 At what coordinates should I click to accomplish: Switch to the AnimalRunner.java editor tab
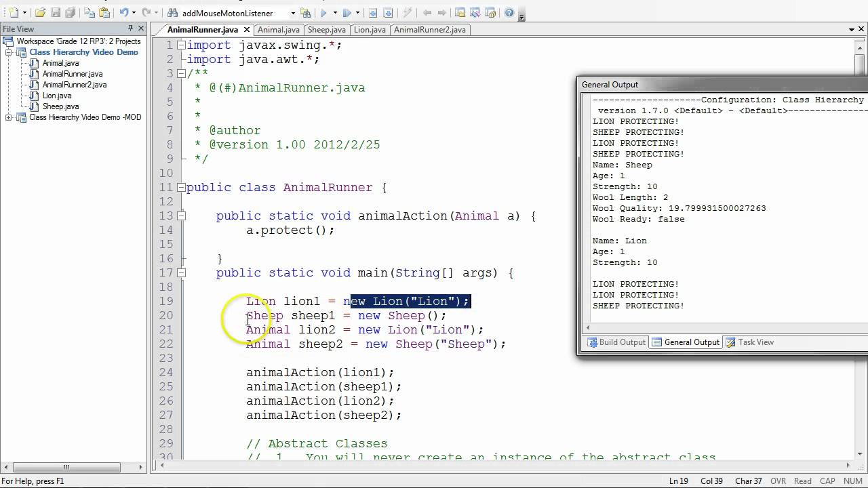[x=203, y=30]
